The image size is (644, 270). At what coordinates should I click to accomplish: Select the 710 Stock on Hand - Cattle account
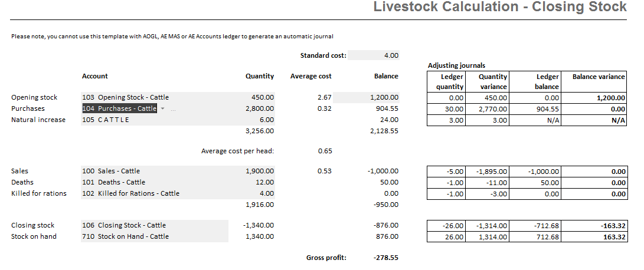125,236
